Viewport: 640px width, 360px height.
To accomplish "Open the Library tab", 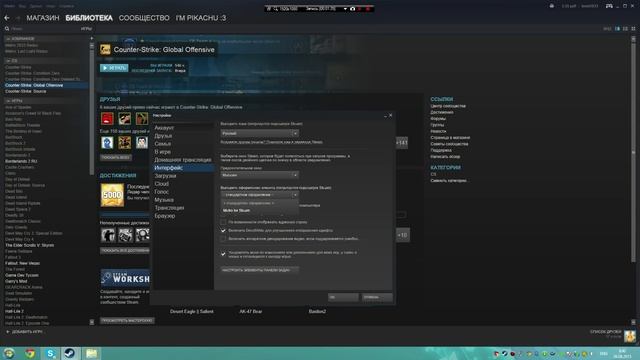I will (89, 18).
